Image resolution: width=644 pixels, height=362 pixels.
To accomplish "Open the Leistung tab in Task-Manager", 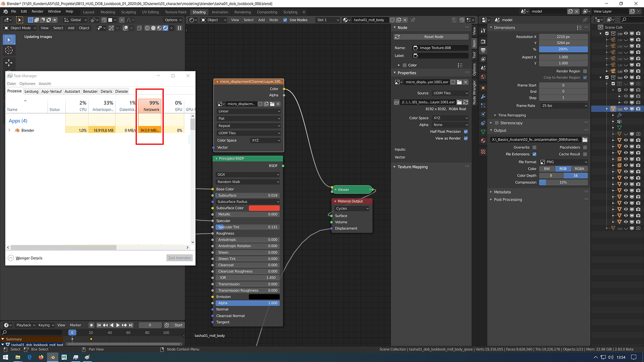I will (x=31, y=91).
